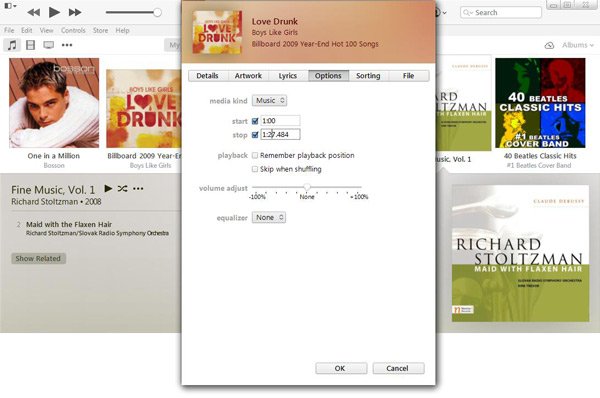This screenshot has height=398, width=600.
Task: Open the Store menu
Action: 100,30
